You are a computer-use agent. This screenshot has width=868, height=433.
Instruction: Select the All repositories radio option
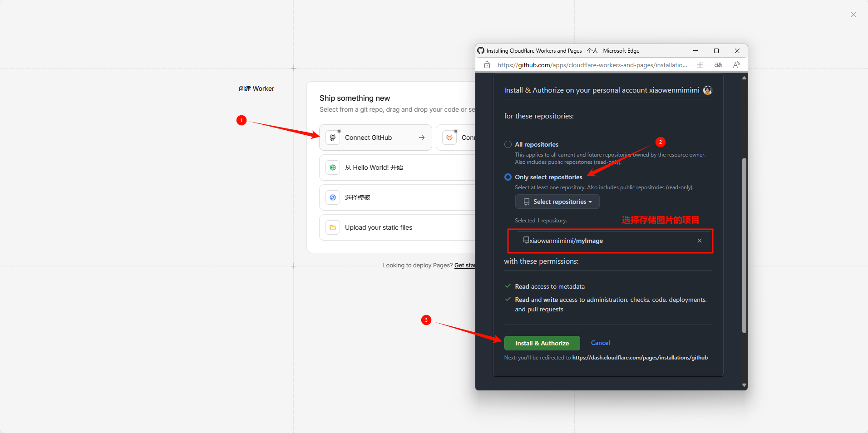[x=508, y=144]
